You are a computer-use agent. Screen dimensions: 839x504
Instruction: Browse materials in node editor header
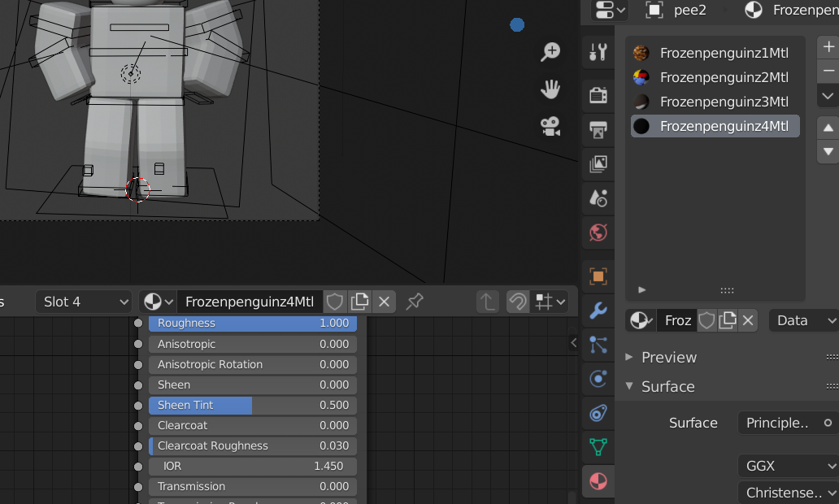pos(159,302)
